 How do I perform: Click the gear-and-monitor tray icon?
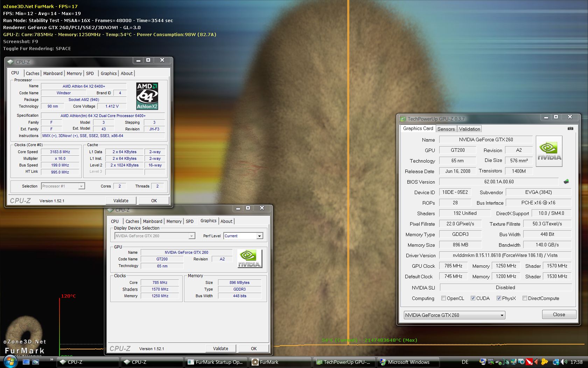pos(521,362)
